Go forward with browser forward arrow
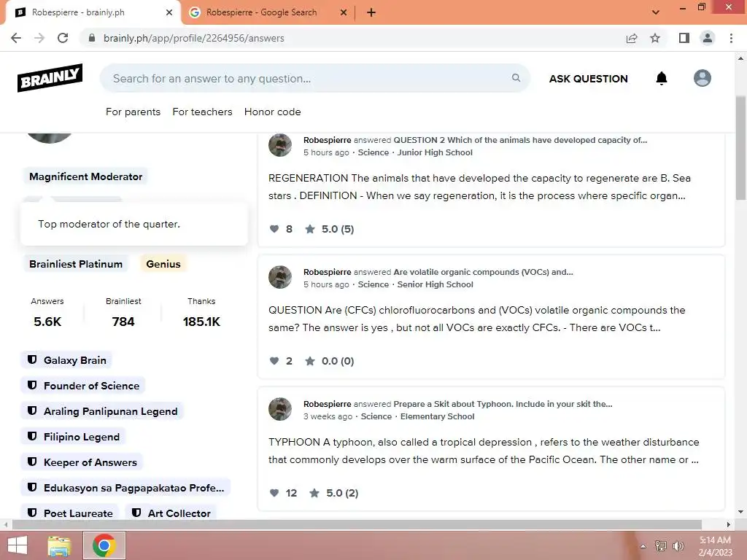This screenshot has width=747, height=560. click(x=39, y=38)
